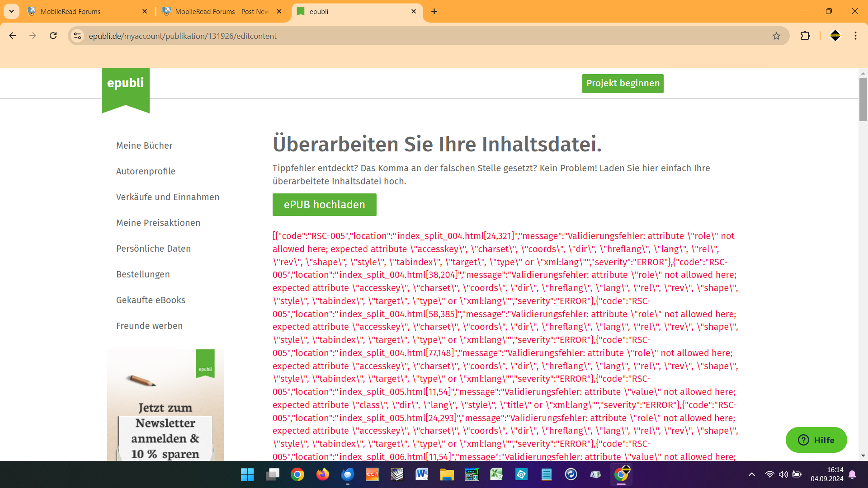The height and width of the screenshot is (488, 868).
Task: Open Chrome three-dot menu
Action: (x=855, y=36)
